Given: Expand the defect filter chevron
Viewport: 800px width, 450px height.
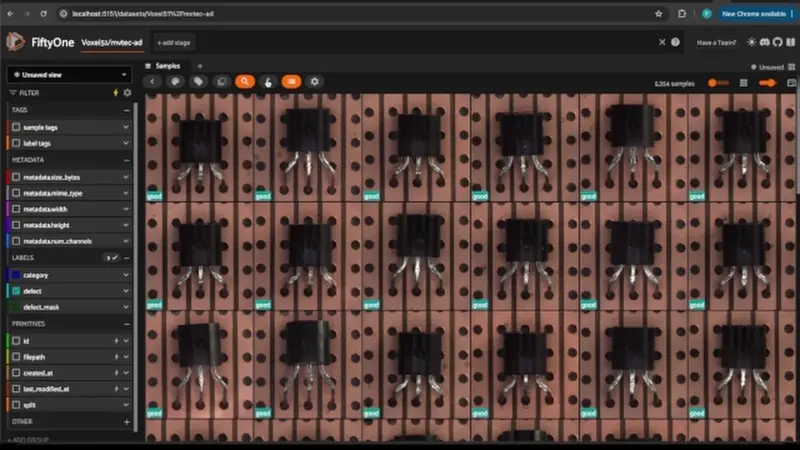Looking at the screenshot, I should [126, 291].
